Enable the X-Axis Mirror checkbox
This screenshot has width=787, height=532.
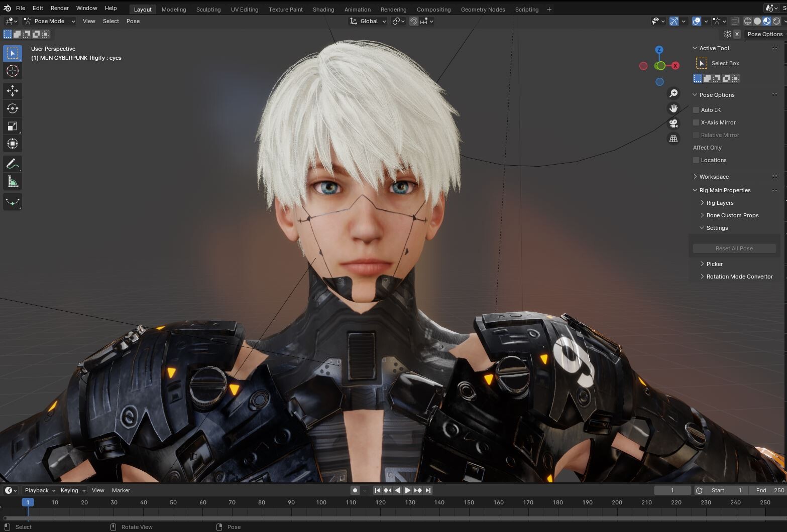696,122
